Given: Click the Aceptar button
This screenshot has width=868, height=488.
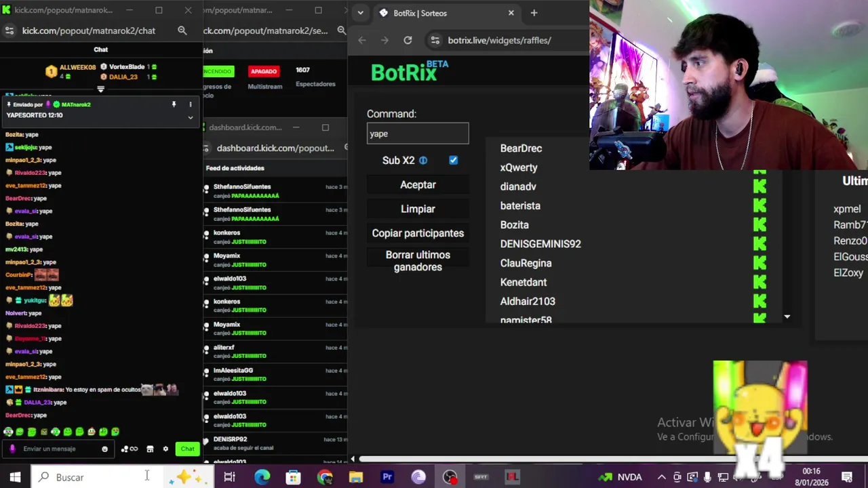Looking at the screenshot, I should click(418, 184).
